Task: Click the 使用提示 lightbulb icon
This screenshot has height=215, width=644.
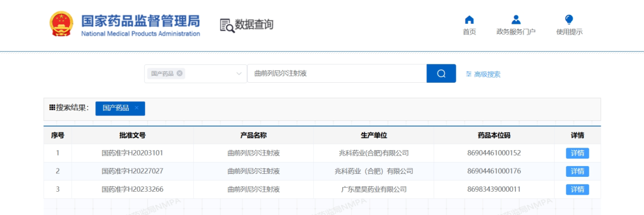Action: 569,20
